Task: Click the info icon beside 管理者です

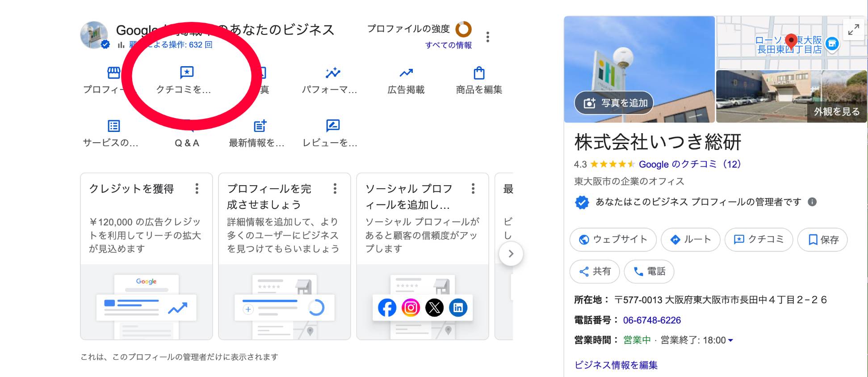Action: point(812,202)
